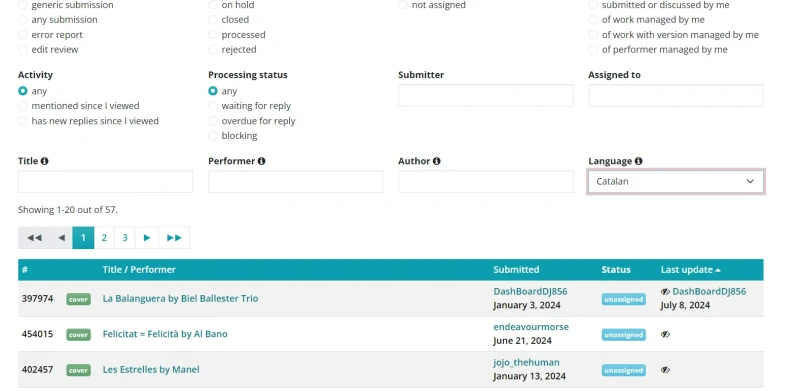
Task: Go to page 3
Action: pos(125,238)
